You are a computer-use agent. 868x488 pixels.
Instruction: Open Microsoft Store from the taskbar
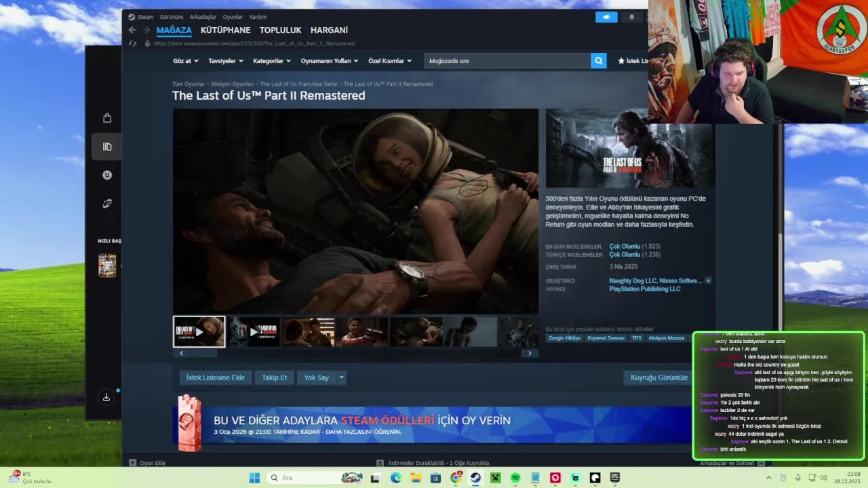pyautogui.click(x=435, y=478)
